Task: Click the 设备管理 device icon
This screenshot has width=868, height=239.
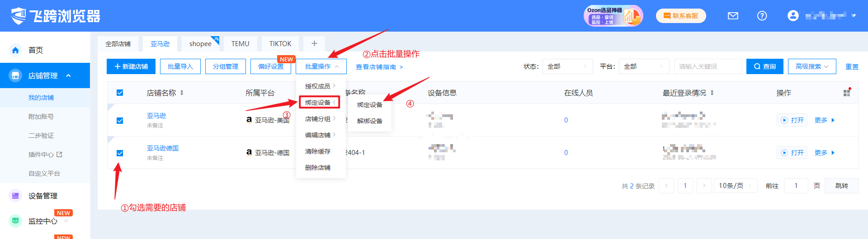Action: click(15, 196)
